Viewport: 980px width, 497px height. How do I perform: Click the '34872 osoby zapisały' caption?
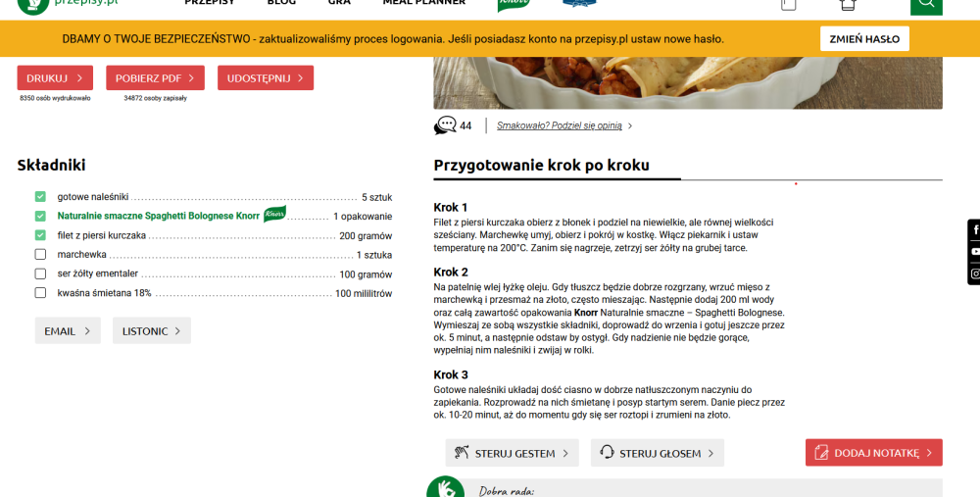click(x=155, y=98)
